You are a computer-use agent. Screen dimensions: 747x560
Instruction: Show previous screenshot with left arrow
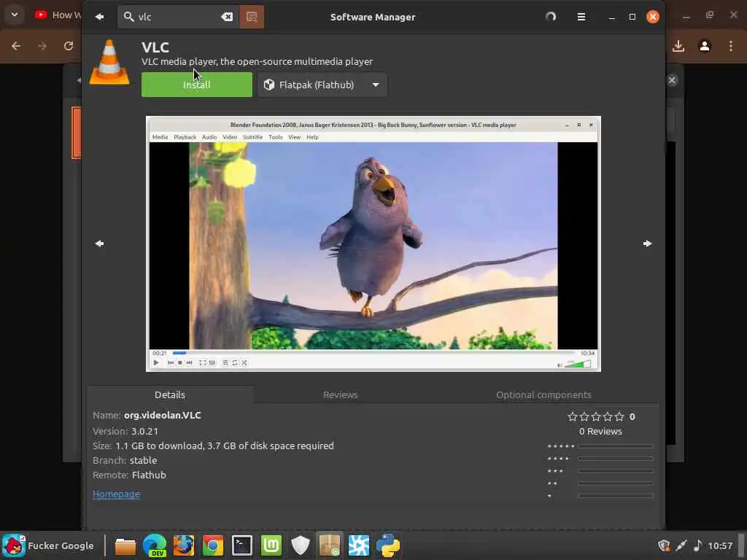[99, 244]
